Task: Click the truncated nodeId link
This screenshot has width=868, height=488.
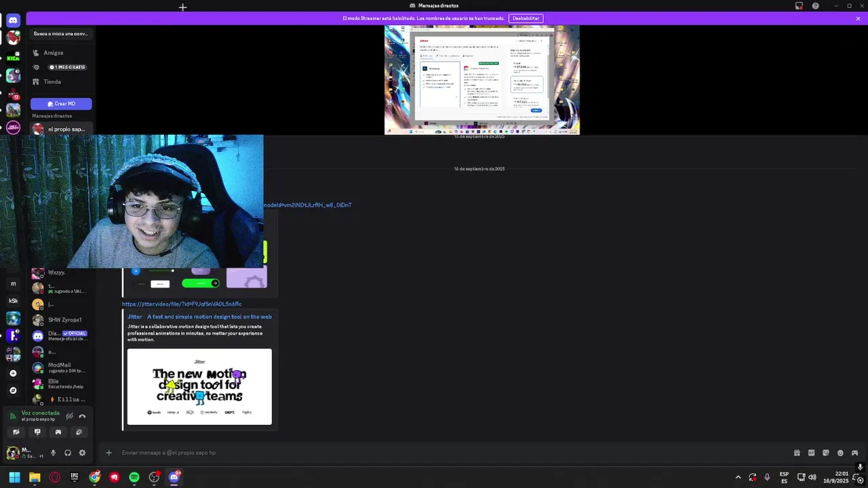Action: (308, 205)
